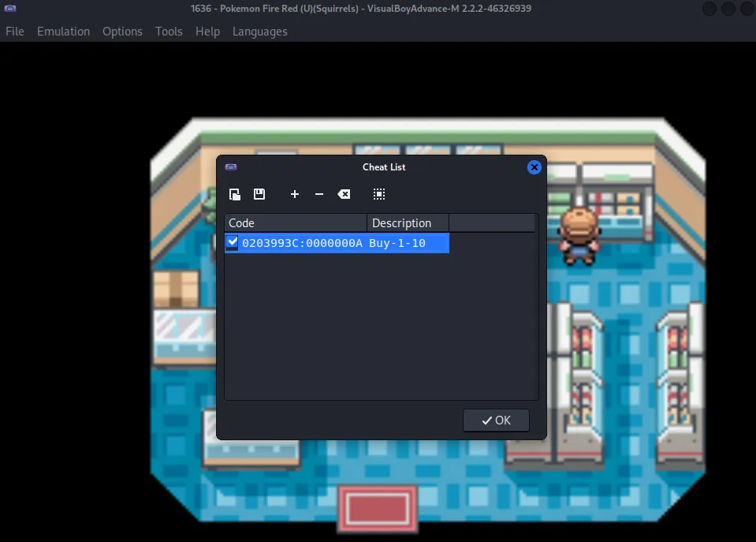Click the select all cheats icon
This screenshot has height=542, width=756.
click(379, 194)
